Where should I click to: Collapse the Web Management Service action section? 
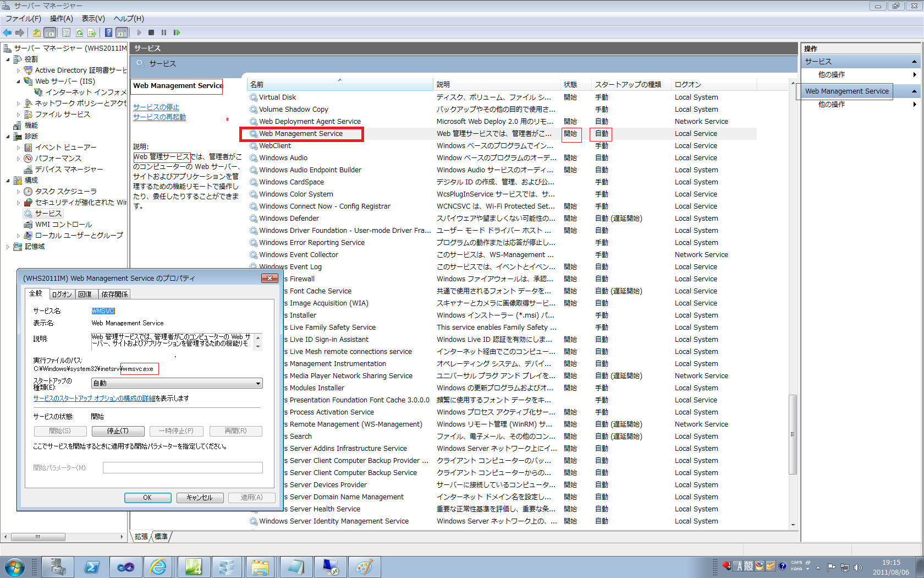(x=913, y=91)
